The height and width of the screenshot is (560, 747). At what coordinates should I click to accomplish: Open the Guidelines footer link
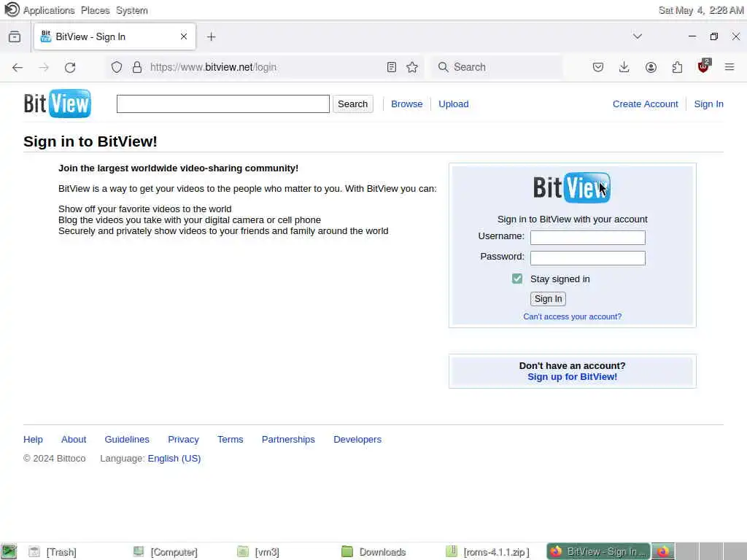click(127, 440)
